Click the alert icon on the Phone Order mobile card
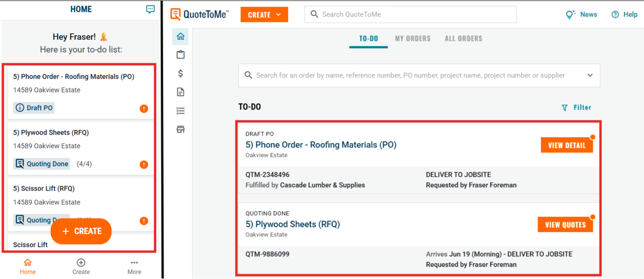 (144, 109)
